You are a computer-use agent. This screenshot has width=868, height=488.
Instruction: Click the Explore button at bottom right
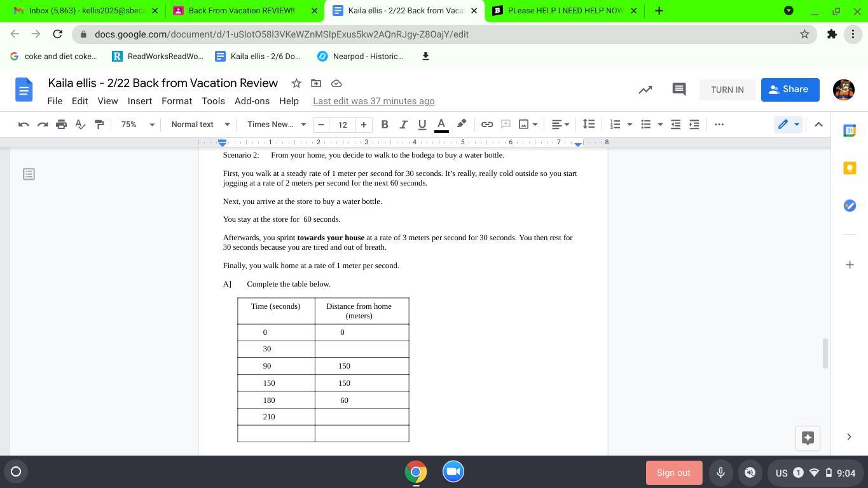[808, 438]
